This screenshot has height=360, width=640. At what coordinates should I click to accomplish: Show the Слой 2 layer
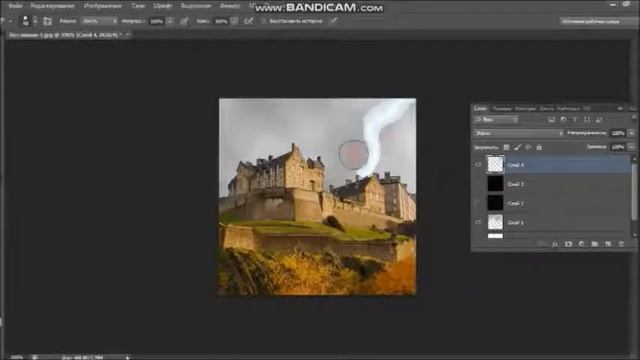pos(478,203)
